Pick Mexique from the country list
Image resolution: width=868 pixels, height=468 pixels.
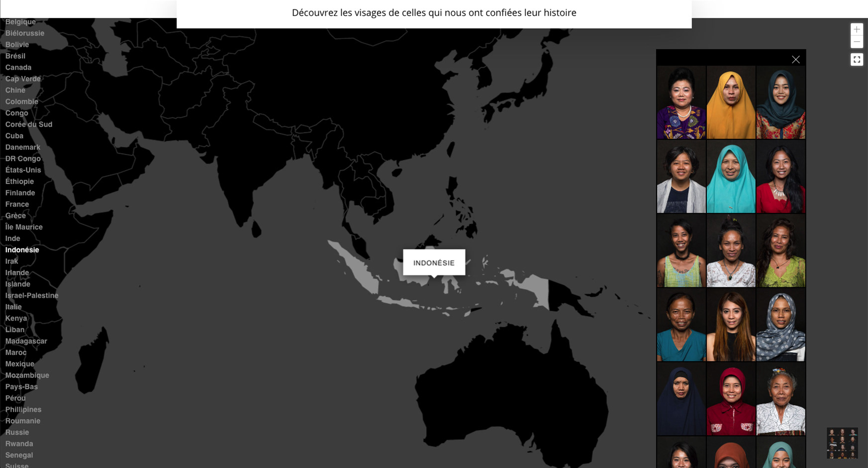click(20, 364)
